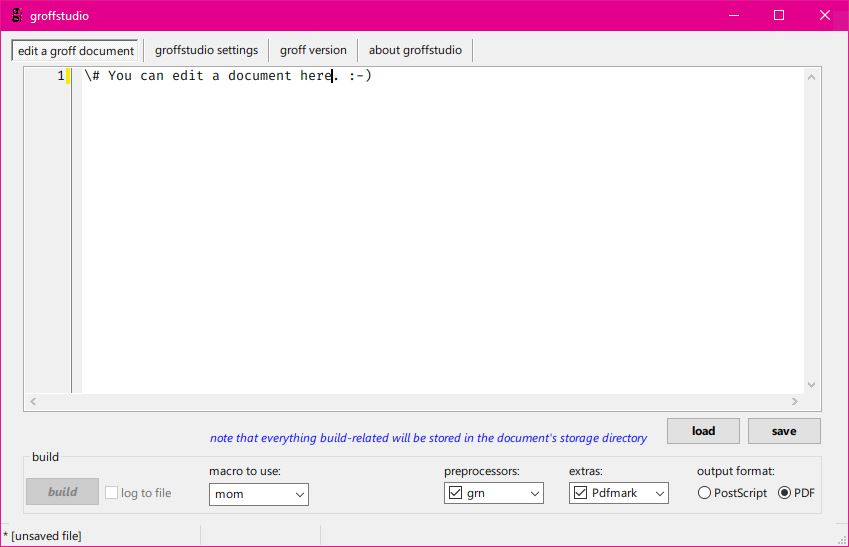Toggle the log to file checkbox
Screen dimensions: 849x547
(112, 493)
